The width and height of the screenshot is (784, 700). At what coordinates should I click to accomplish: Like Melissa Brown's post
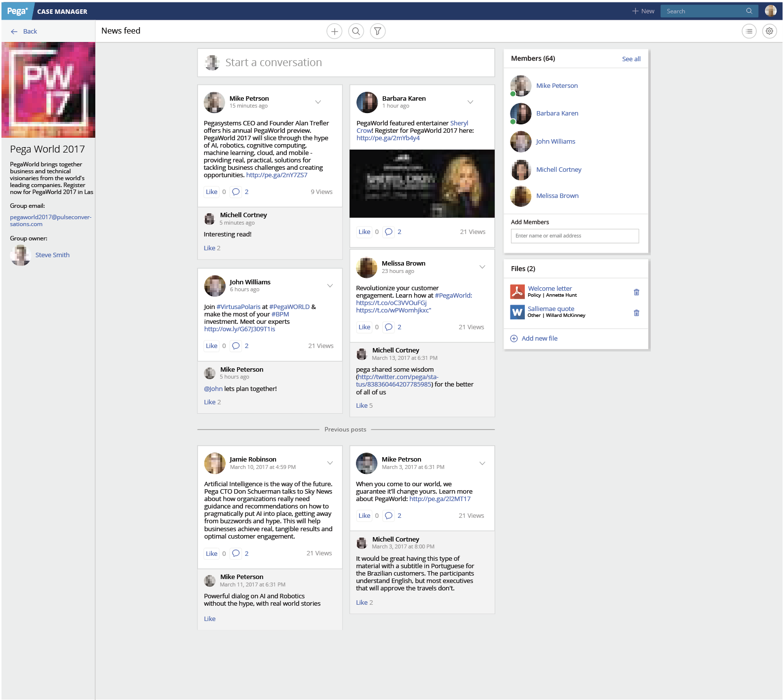[364, 327]
